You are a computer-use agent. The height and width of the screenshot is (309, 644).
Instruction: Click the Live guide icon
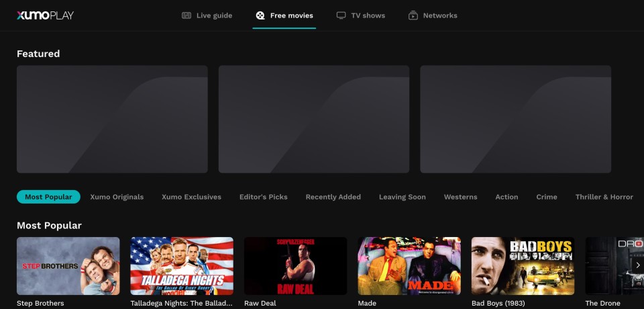click(186, 15)
